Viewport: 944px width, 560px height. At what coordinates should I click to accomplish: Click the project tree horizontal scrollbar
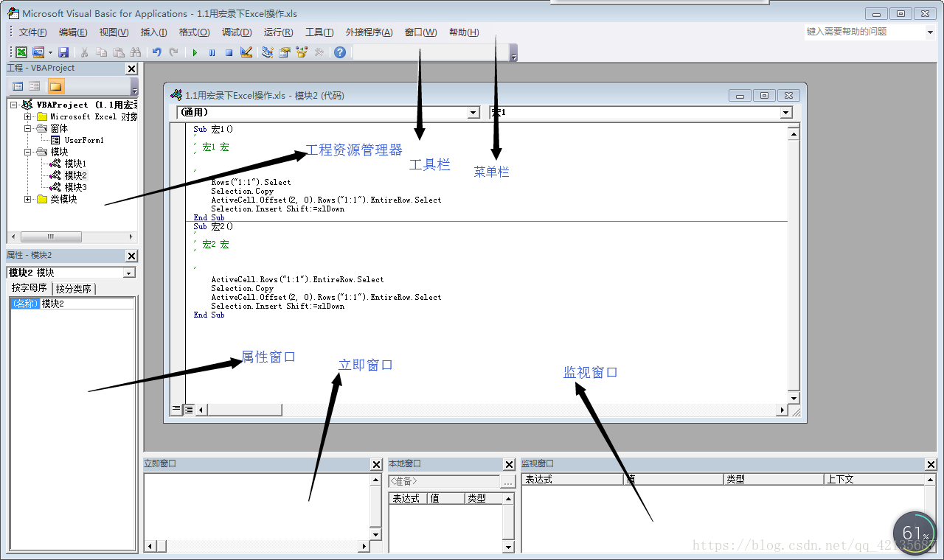[x=72, y=237]
